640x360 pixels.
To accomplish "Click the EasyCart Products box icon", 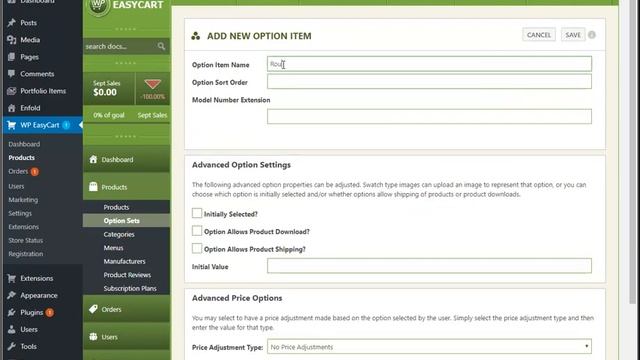I will click(93, 187).
